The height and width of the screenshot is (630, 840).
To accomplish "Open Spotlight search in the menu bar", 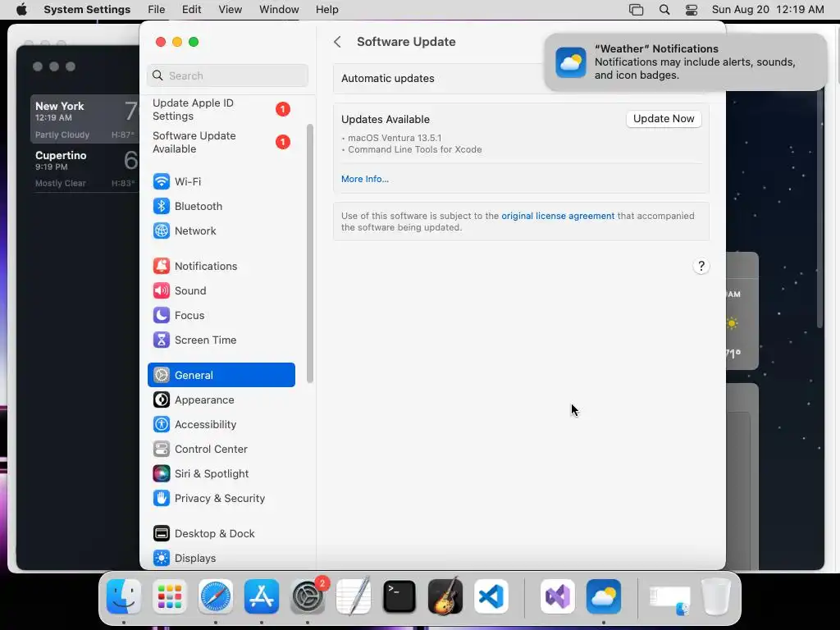I will (664, 10).
